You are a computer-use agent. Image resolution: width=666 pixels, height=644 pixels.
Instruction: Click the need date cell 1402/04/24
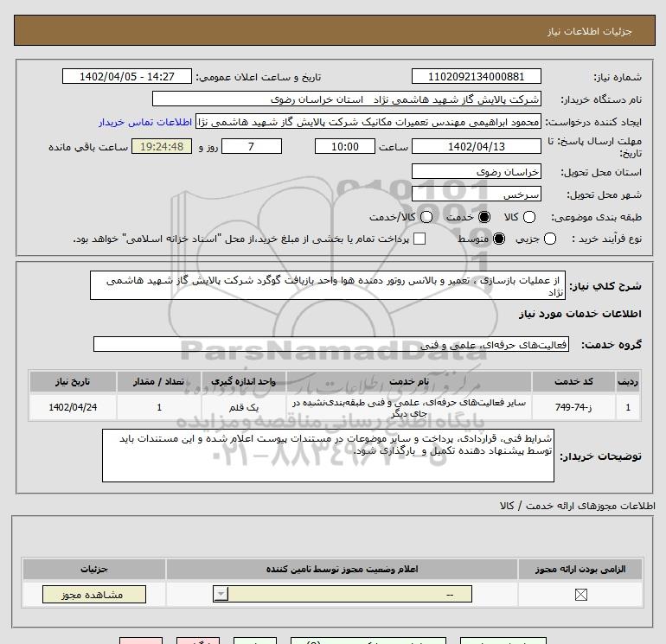pos(73,407)
